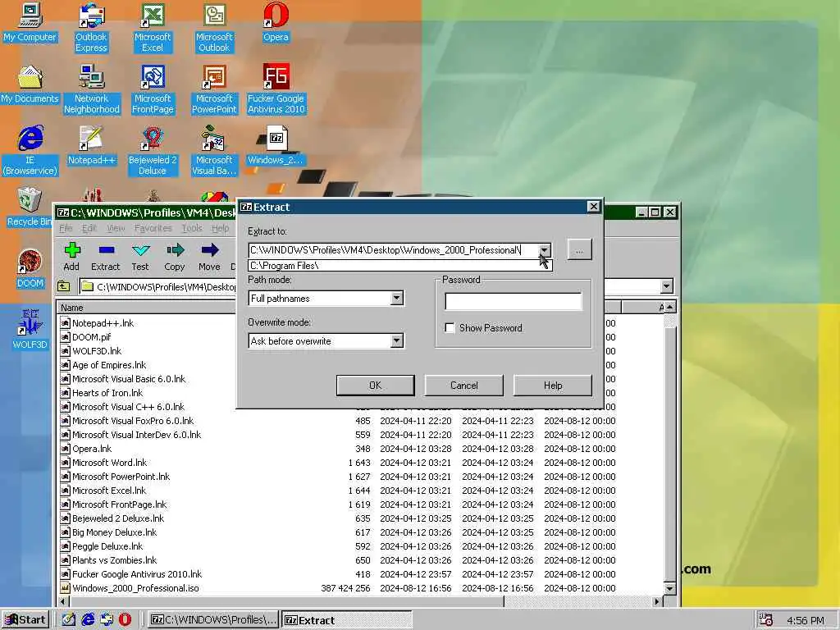Select Plants vs Zombies.lnk in file list

114,560
